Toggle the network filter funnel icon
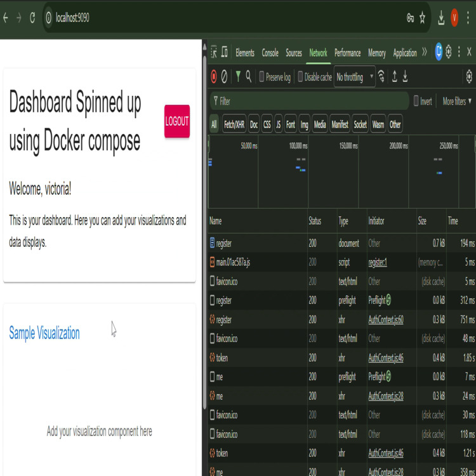 click(x=238, y=77)
